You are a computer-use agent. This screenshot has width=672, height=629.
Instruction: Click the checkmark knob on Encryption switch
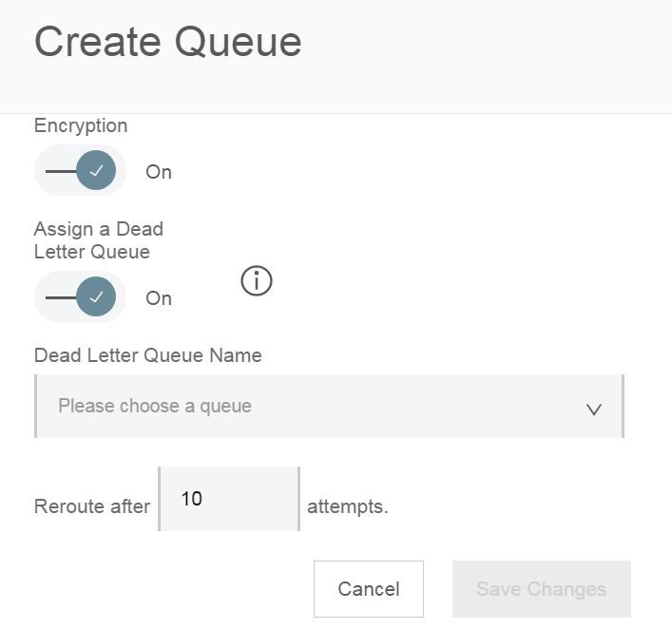[96, 171]
